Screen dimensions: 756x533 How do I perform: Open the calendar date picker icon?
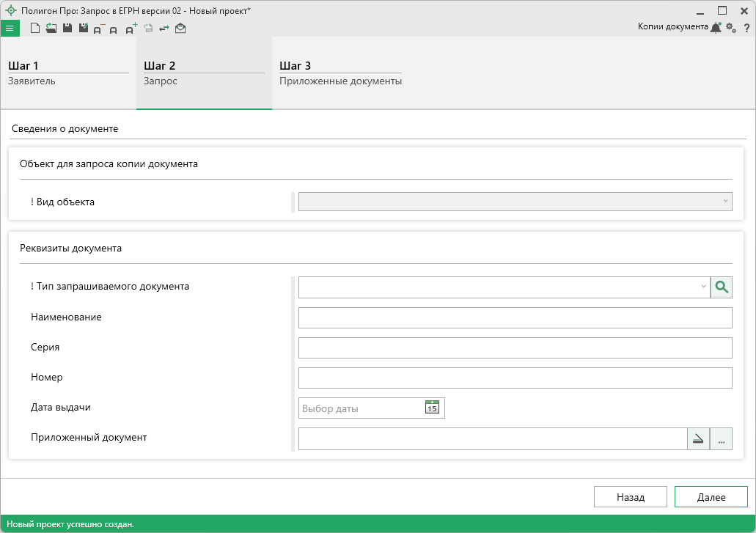[432, 408]
